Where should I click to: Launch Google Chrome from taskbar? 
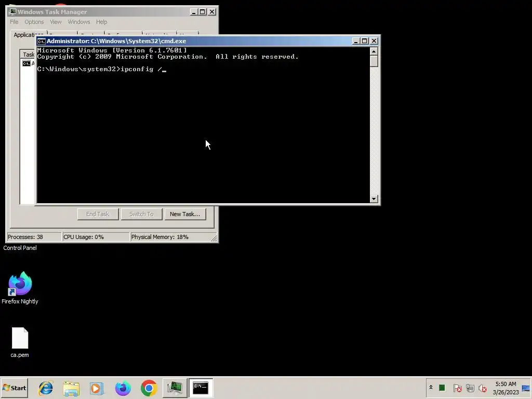[149, 388]
